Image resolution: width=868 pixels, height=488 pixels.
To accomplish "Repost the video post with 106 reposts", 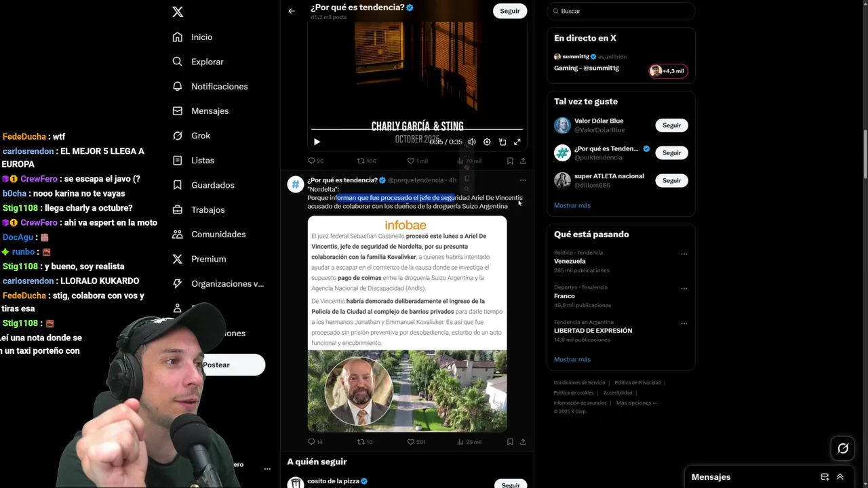I will pyautogui.click(x=367, y=161).
